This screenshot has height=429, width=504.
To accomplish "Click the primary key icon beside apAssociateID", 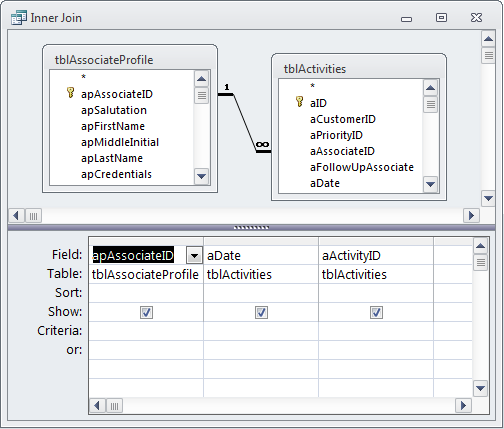I will click(x=70, y=93).
